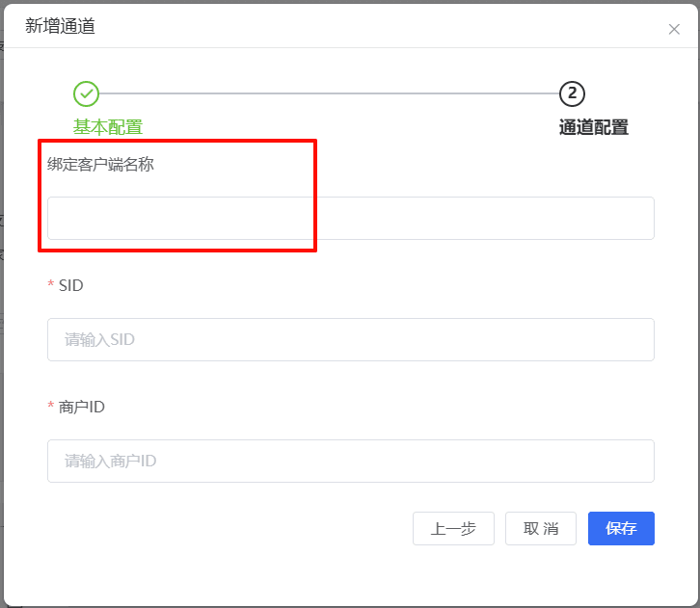Click the 绑定客户端名称 label text
700x608 pixels.
[x=100, y=165]
